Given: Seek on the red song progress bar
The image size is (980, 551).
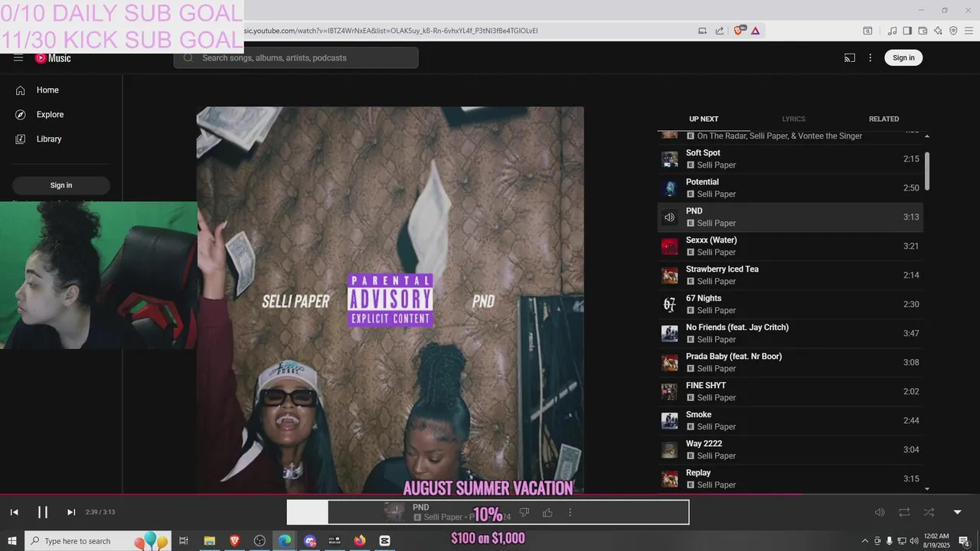Looking at the screenshot, I should 401,494.
